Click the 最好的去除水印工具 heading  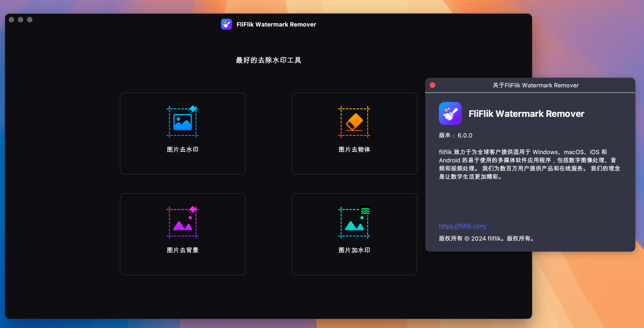pyautogui.click(x=268, y=60)
